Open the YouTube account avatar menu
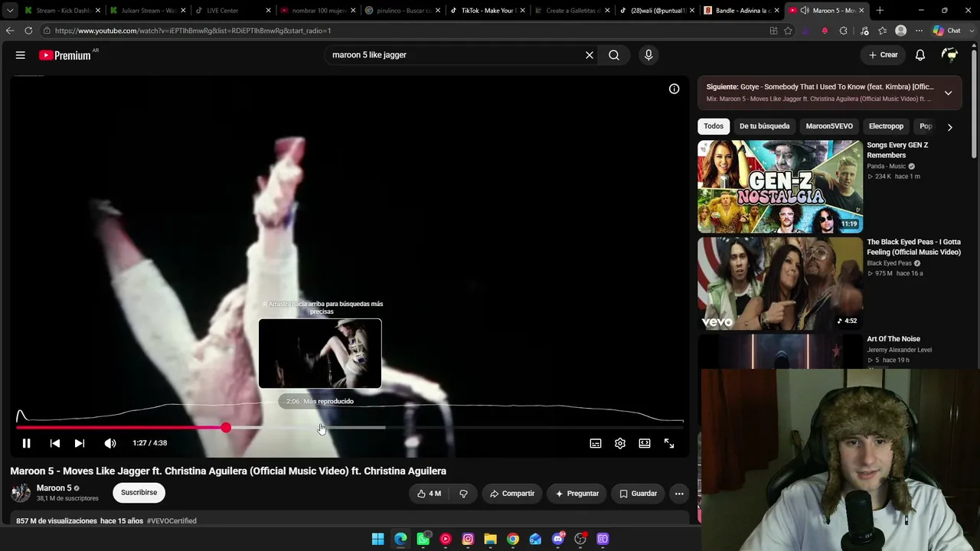Viewport: 980px width, 551px height. point(950,55)
